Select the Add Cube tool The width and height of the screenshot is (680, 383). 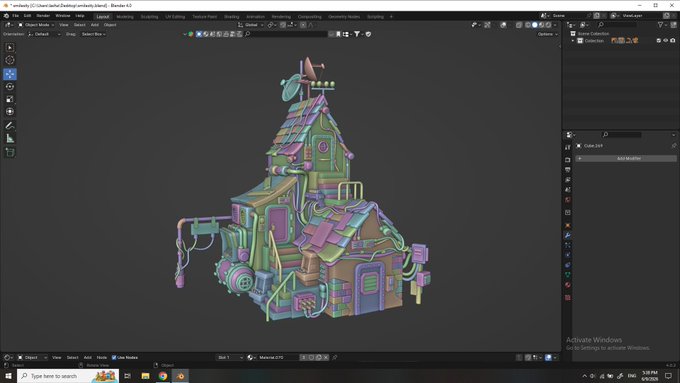coord(10,152)
